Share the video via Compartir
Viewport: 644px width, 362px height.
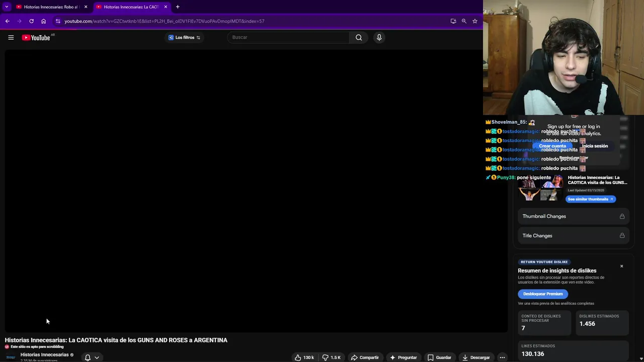pyautogui.click(x=365, y=357)
